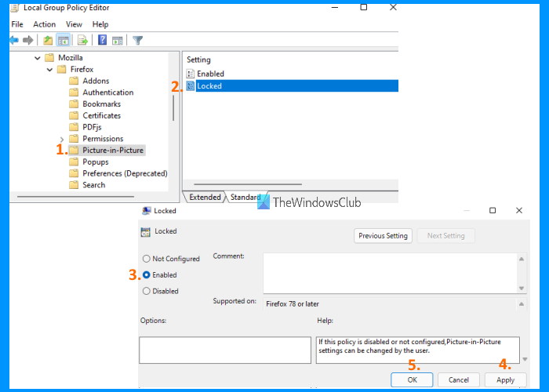Select the Not Configured radio button
The height and width of the screenshot is (392, 549).
pos(147,259)
